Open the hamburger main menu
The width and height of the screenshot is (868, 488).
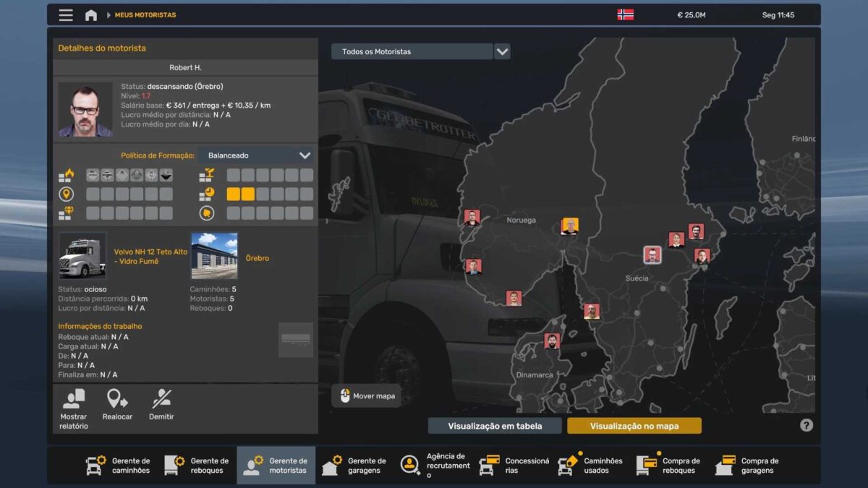pos(66,15)
